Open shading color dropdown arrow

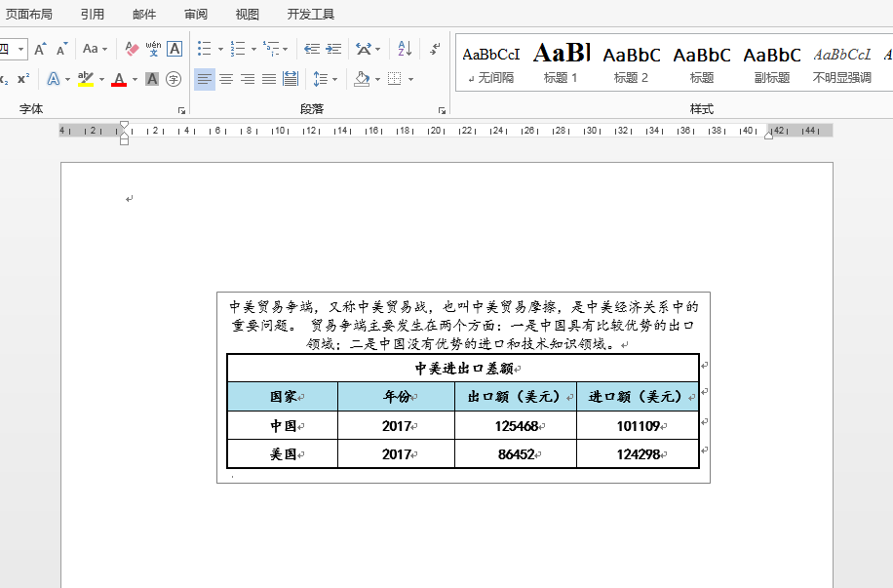[377, 79]
